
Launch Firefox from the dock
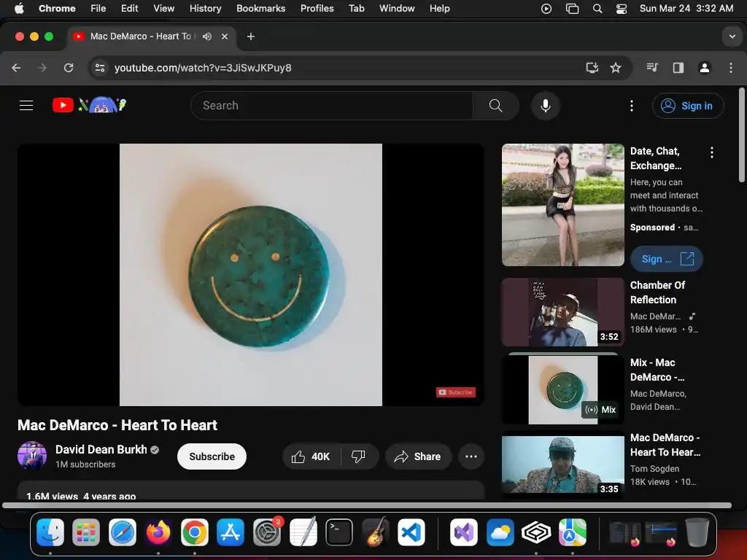tap(158, 532)
